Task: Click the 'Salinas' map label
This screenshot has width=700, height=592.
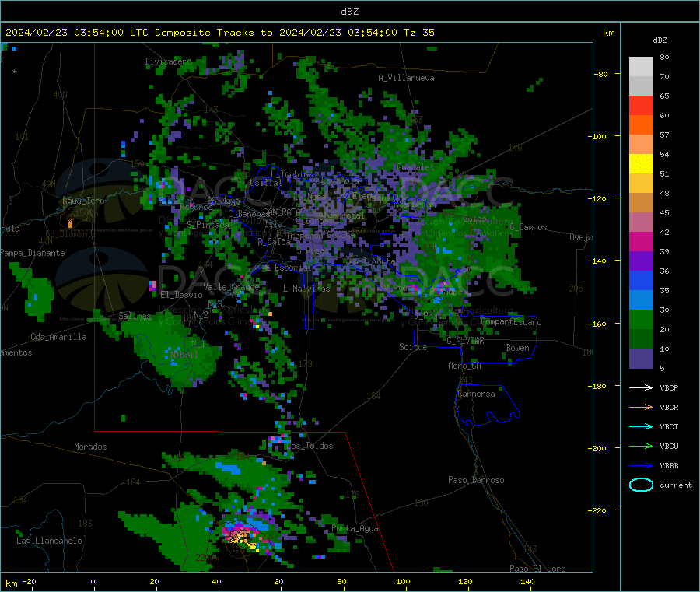Action: click(135, 316)
